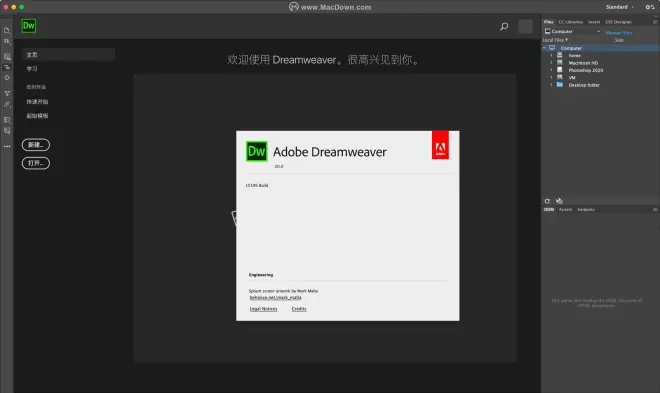Click the Adobe Dreamweaver title in About dialog
This screenshot has height=393, width=660.
[330, 152]
